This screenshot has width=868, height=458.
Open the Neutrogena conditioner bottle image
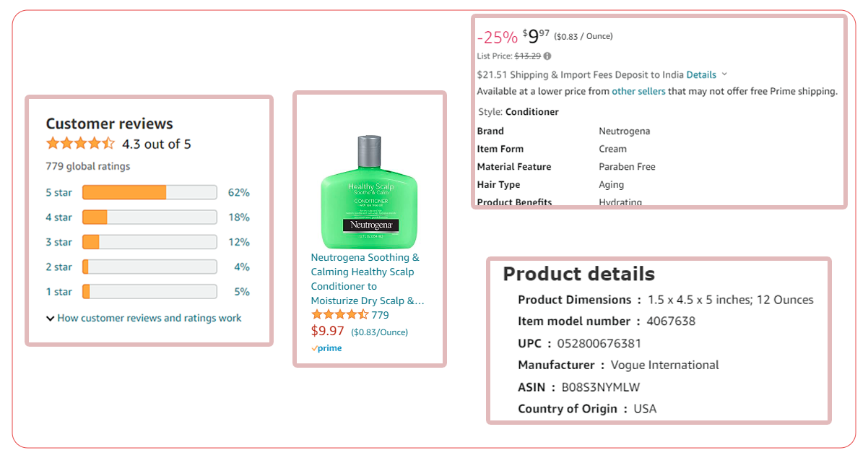click(370, 191)
